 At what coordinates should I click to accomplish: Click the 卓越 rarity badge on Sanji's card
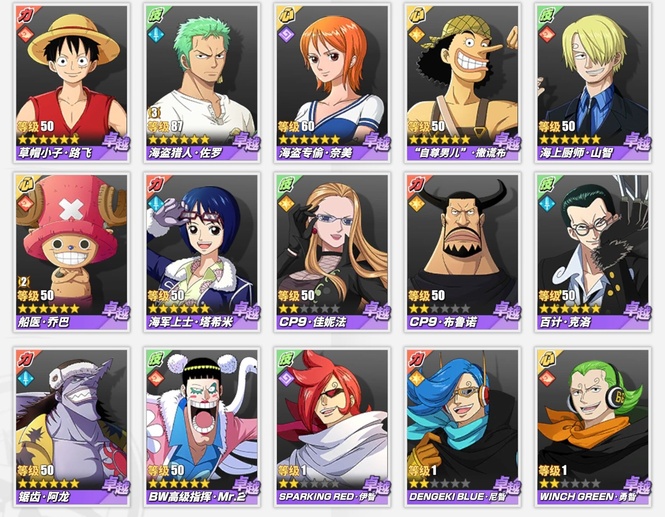637,142
